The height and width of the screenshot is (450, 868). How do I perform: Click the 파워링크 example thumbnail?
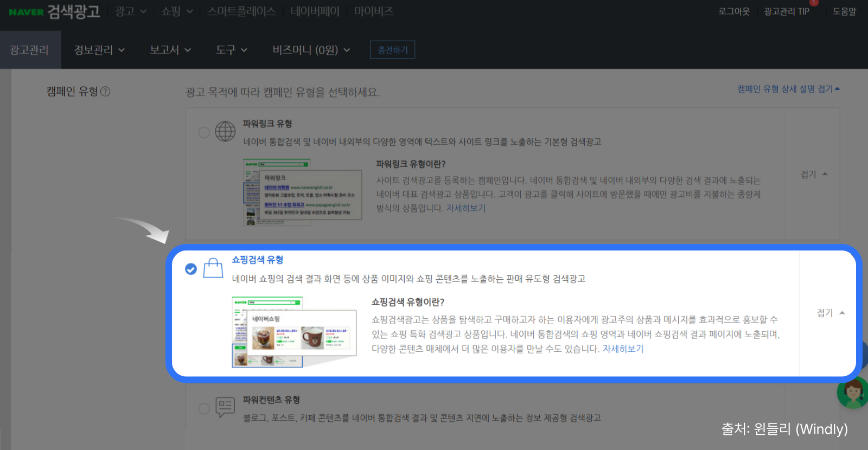pos(302,192)
